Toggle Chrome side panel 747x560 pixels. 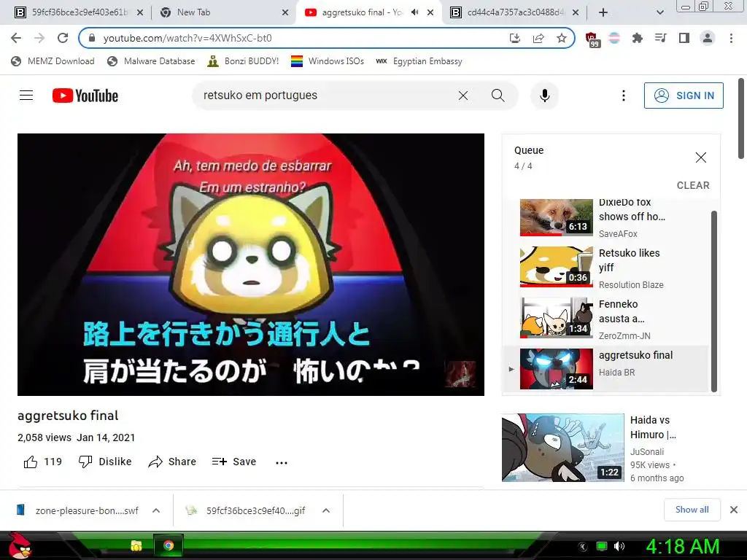point(684,38)
